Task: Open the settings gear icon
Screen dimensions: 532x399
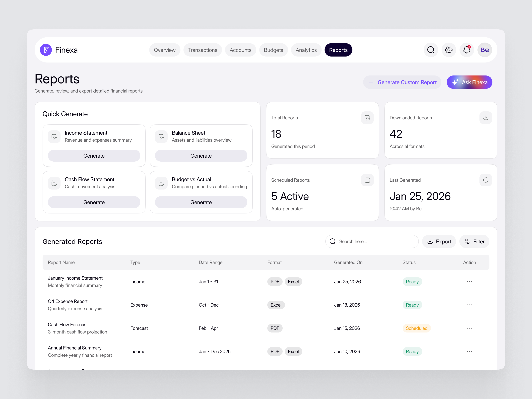Action: coord(449,50)
